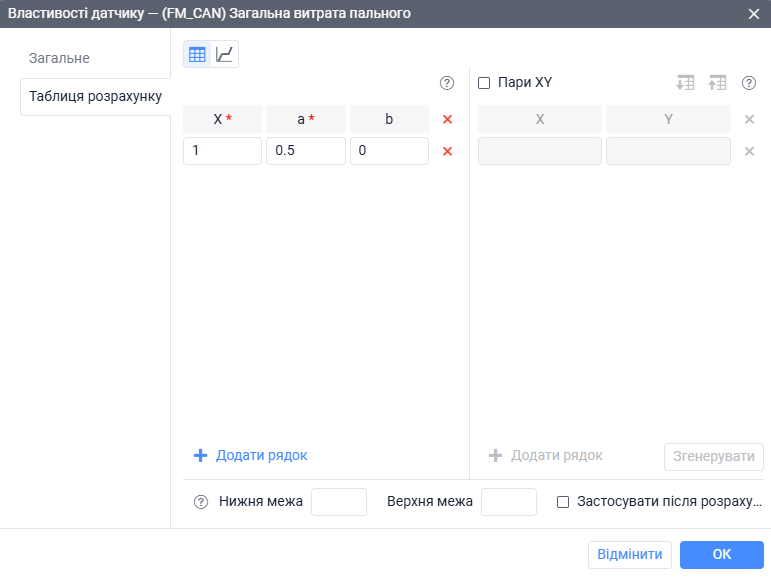Focus the b field containing 0
The height and width of the screenshot is (577, 771).
pyautogui.click(x=389, y=151)
